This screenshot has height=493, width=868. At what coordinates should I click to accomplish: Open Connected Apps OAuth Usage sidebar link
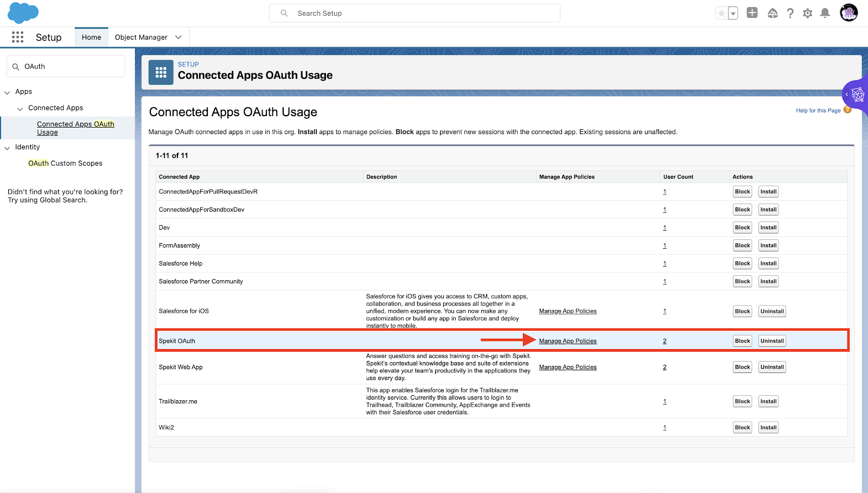click(75, 128)
